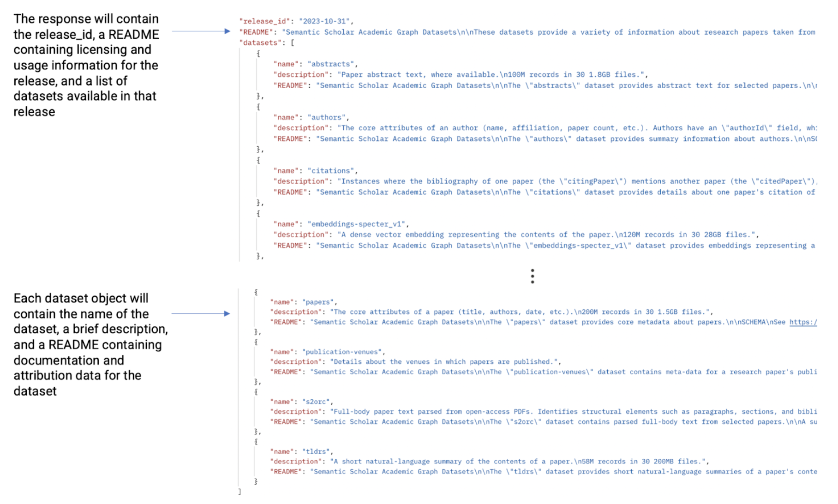Image resolution: width=838 pixels, height=504 pixels.
Task: Select the "citations" name value
Action: [x=331, y=171]
